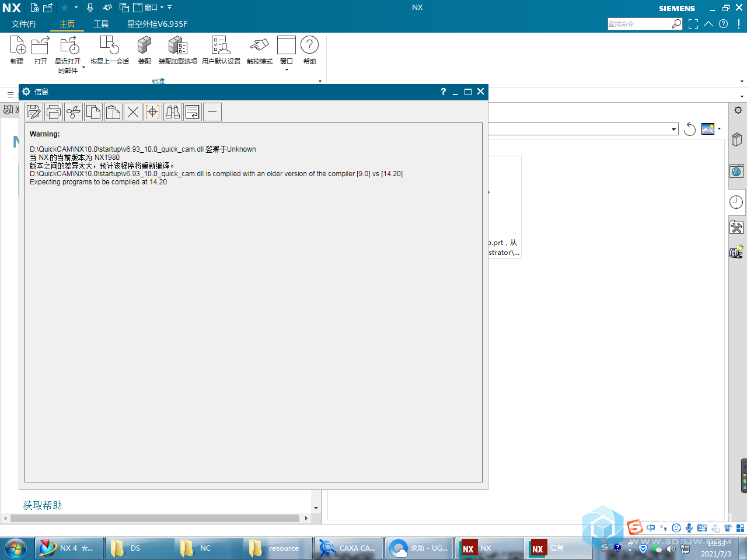The height and width of the screenshot is (560, 747).
Task: Refresh the history list with the circular arrow
Action: (690, 129)
